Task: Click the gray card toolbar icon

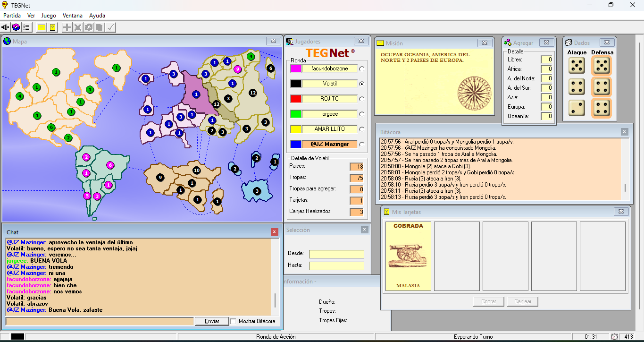Action: (99, 27)
